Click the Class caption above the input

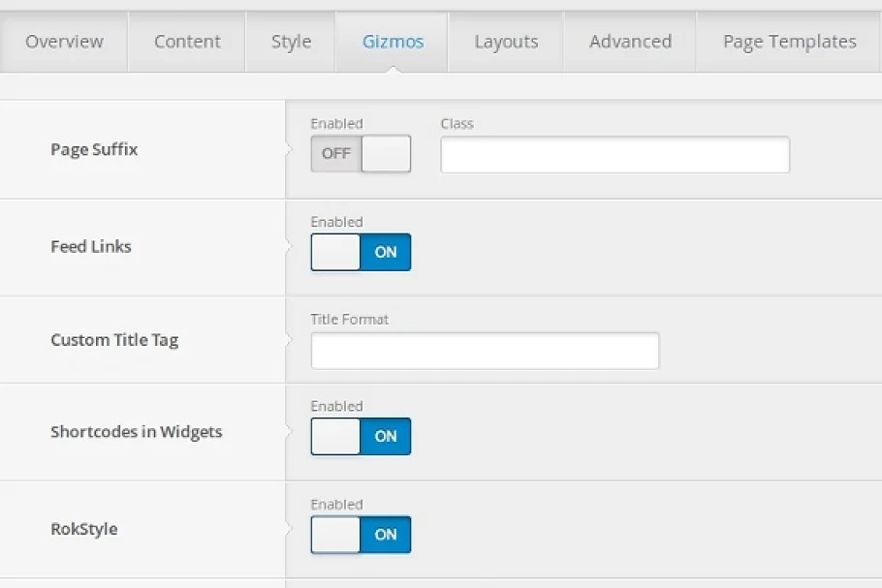click(457, 124)
